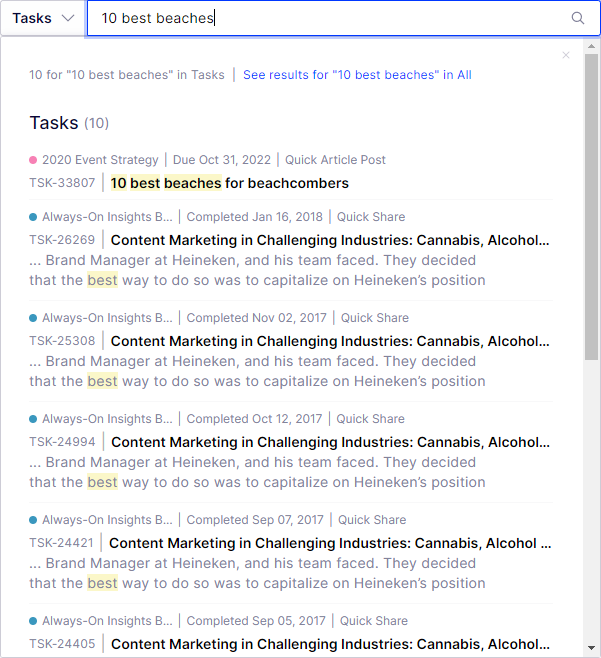Click 'Quick Share' label in TSK-26269 row
The height and width of the screenshot is (658, 601).
(371, 217)
